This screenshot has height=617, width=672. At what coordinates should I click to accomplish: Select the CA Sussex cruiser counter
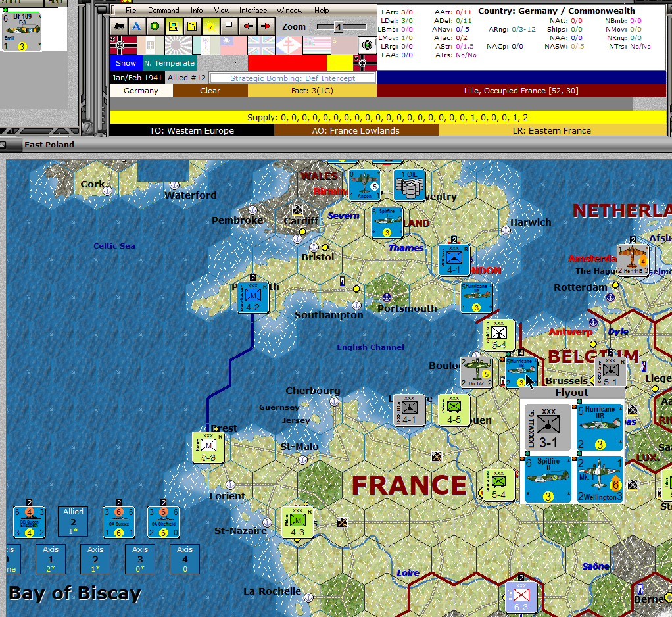click(x=119, y=523)
